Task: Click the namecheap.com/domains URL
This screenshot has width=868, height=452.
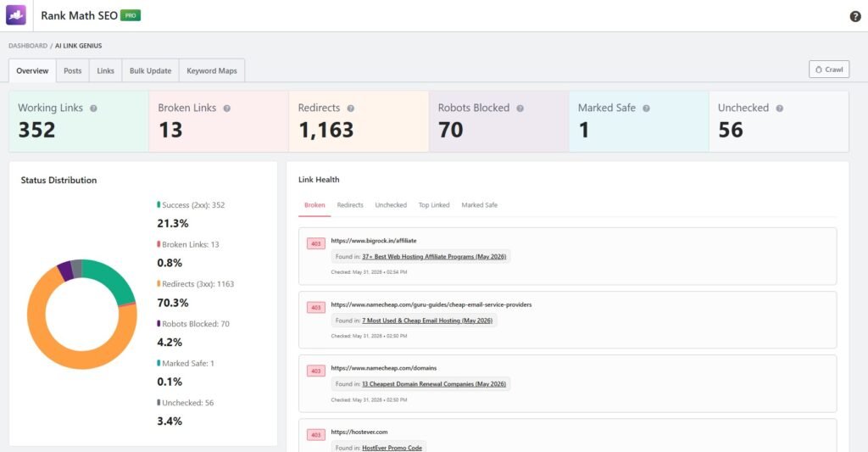Action: (384, 368)
